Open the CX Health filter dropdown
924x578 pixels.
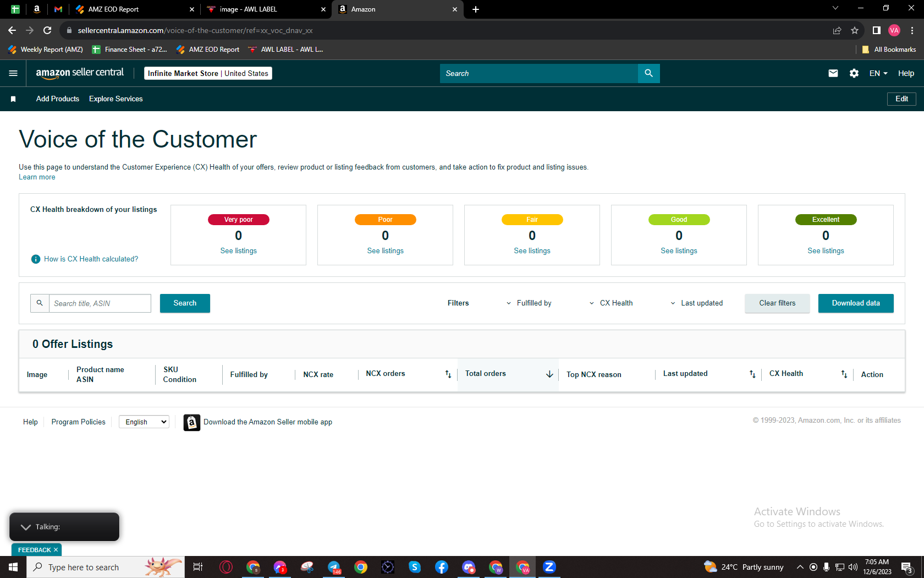(x=610, y=303)
